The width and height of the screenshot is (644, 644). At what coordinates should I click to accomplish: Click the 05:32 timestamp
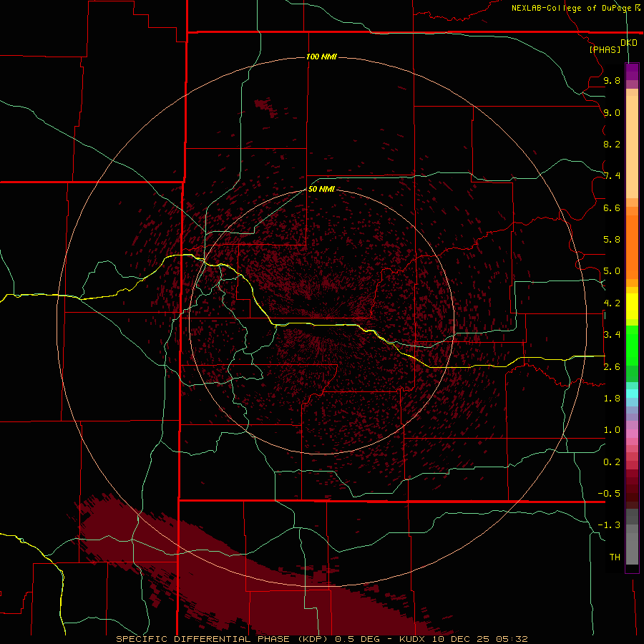512,639
